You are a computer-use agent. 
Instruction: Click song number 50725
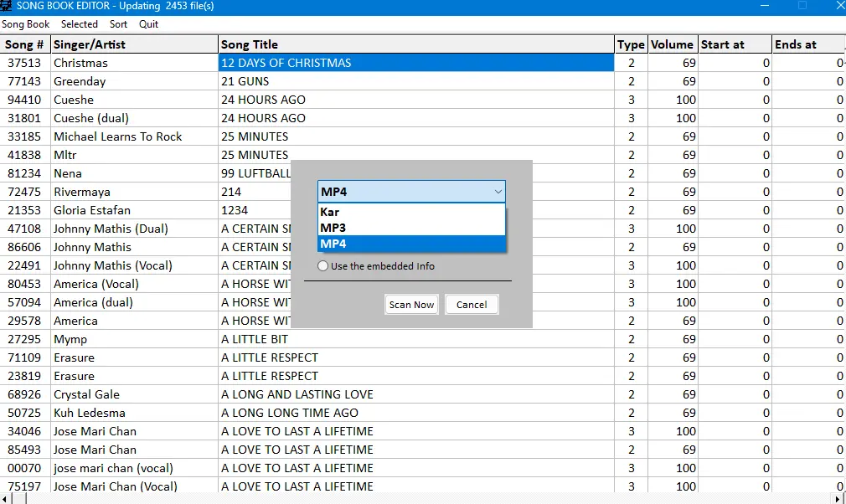(x=25, y=413)
